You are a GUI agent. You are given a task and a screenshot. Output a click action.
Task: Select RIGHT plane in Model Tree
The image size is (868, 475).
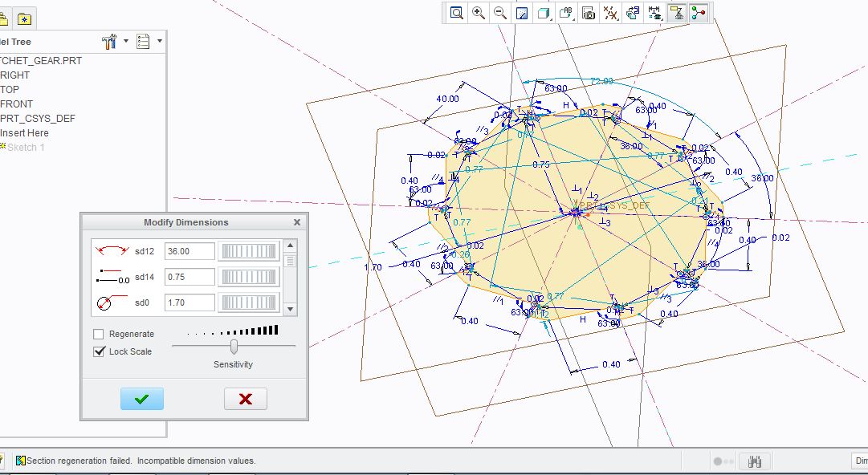(x=15, y=75)
